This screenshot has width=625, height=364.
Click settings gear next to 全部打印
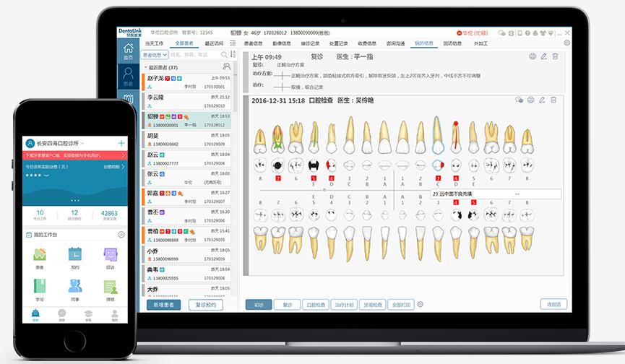click(x=420, y=305)
